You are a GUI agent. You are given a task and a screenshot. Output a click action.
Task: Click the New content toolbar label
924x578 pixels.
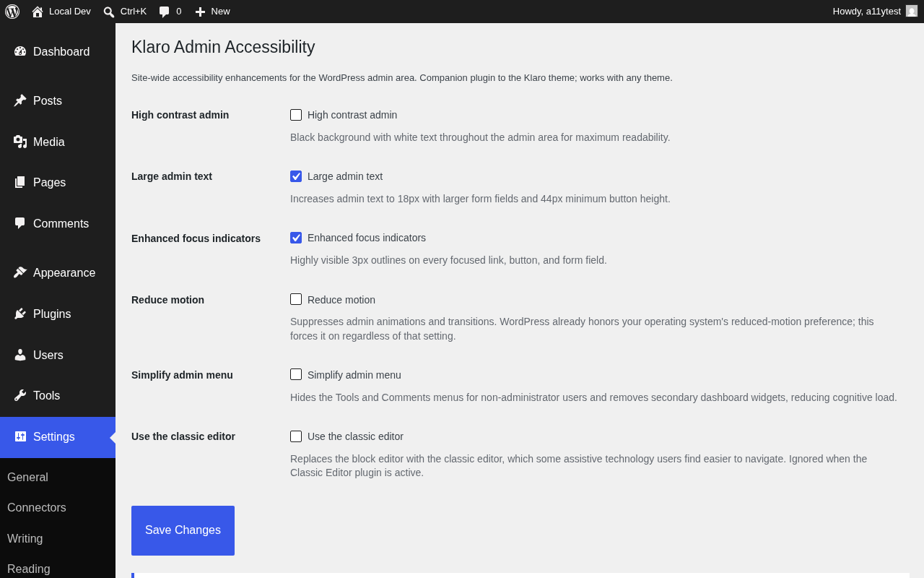click(x=221, y=12)
